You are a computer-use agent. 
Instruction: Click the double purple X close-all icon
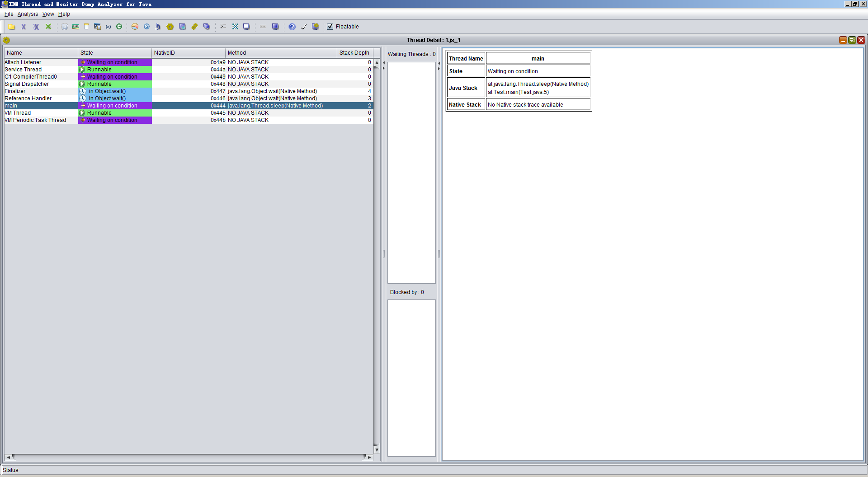tap(36, 27)
